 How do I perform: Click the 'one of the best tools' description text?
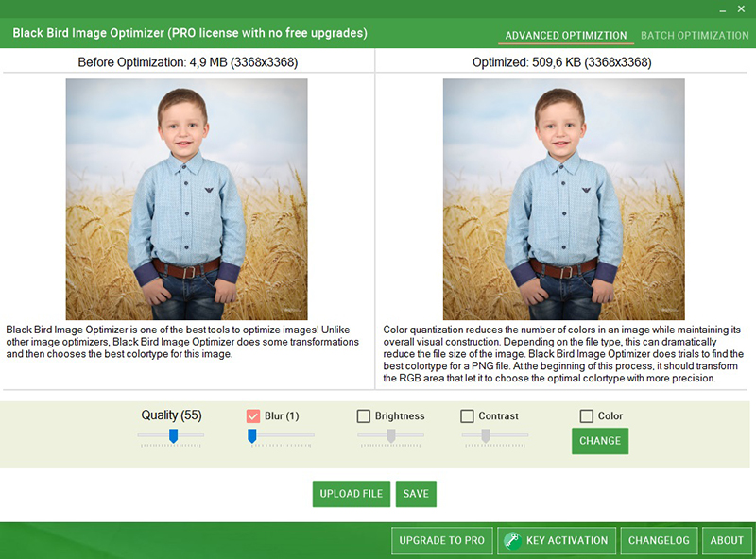click(182, 342)
